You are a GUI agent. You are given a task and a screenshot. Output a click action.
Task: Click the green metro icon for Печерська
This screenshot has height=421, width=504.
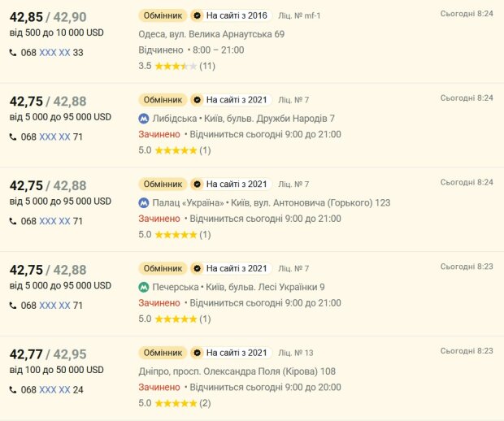point(144,287)
